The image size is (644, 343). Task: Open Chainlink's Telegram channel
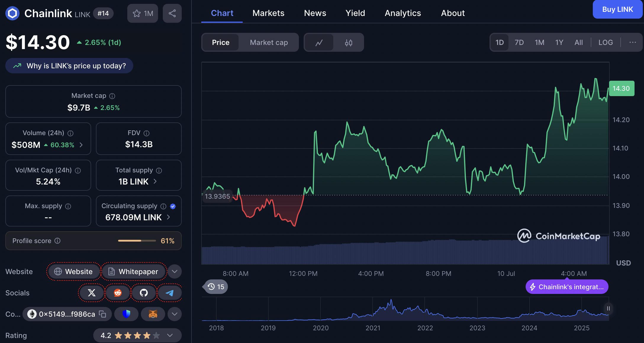click(170, 293)
